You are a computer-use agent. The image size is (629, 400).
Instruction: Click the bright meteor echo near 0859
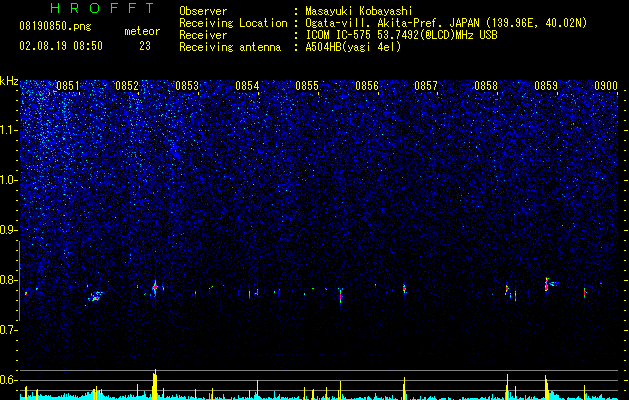(546, 284)
